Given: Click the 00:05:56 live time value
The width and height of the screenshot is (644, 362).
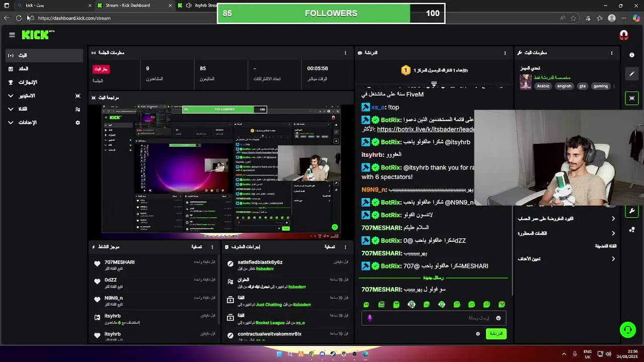Looking at the screenshot, I should (x=317, y=68).
